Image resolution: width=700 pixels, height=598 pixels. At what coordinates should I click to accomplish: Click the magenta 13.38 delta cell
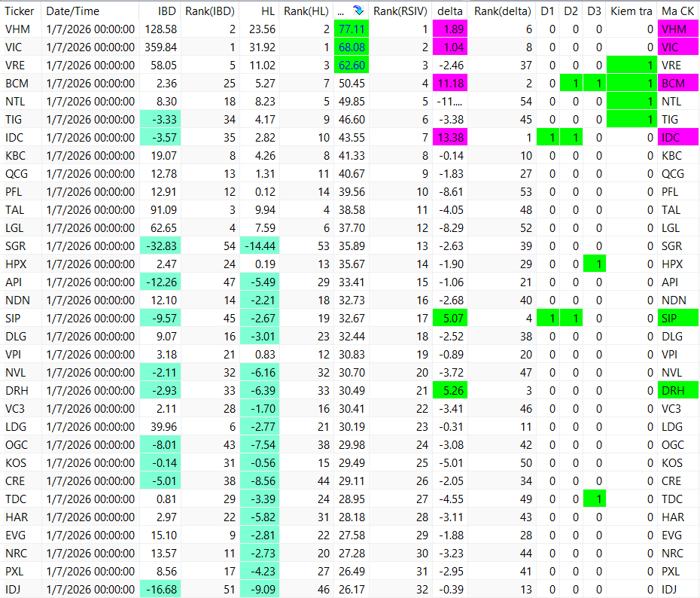tap(450, 138)
